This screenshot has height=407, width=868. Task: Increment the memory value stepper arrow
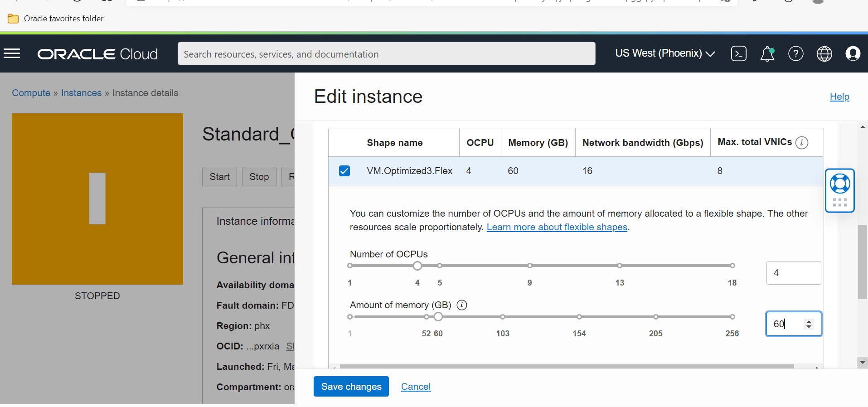(809, 321)
